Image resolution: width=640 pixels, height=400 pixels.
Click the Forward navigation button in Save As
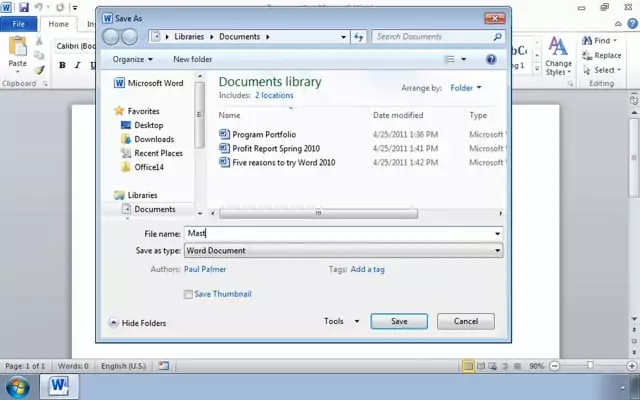coord(129,37)
